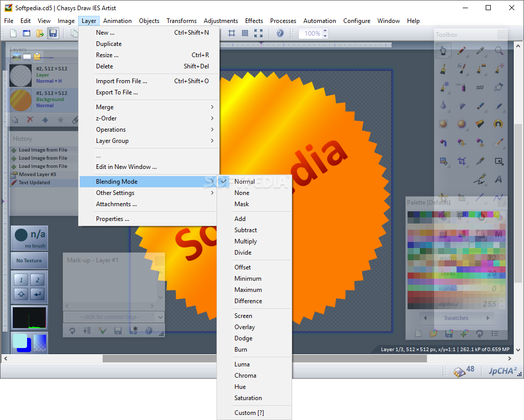This screenshot has width=524, height=420.
Task: Click the save floppy disk toolbar icon
Action: 53,33
